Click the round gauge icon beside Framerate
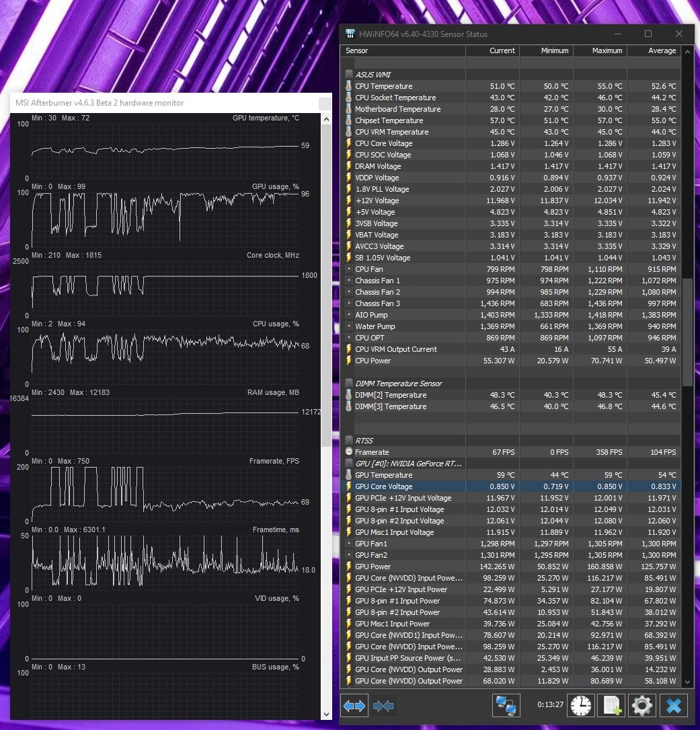Screen dimensions: 700x730 [x=348, y=451]
